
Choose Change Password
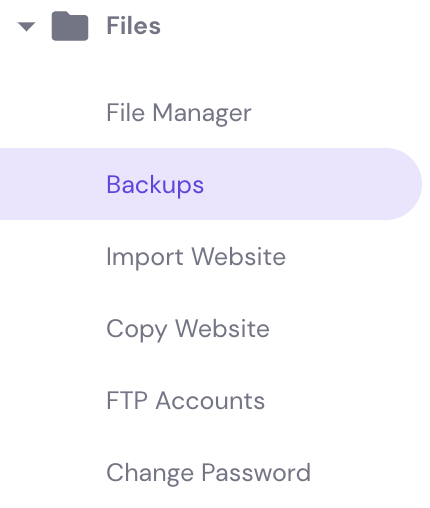point(209,473)
